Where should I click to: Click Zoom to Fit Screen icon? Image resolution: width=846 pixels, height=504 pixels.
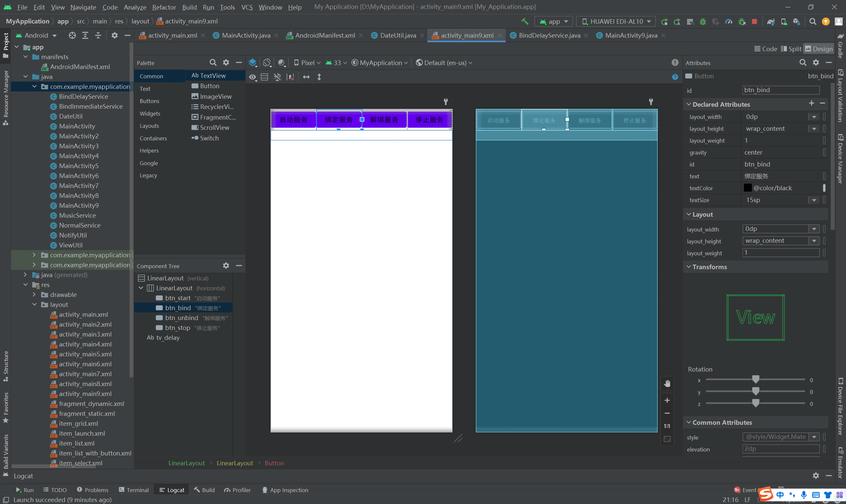[x=667, y=439]
